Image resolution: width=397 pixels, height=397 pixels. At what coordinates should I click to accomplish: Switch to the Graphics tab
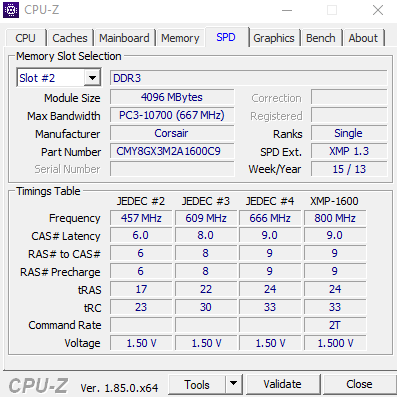[x=274, y=38]
